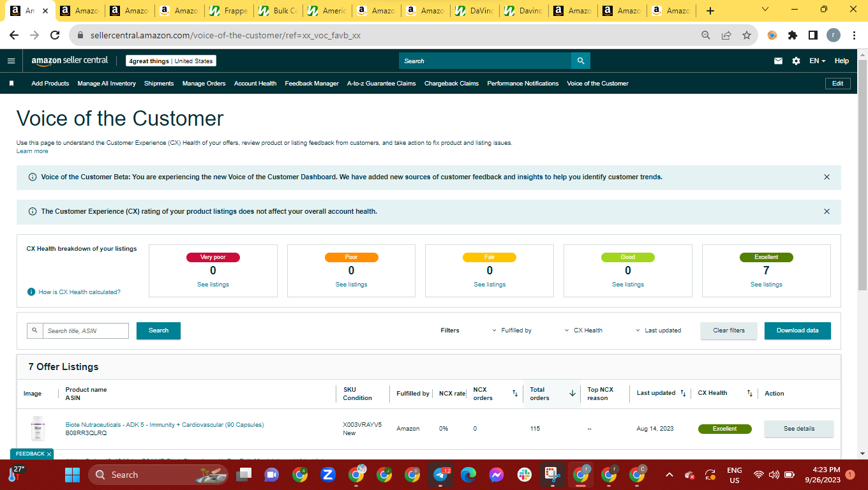The width and height of the screenshot is (868, 490).
Task: Sort listings by Last updated column arrows
Action: [683, 393]
